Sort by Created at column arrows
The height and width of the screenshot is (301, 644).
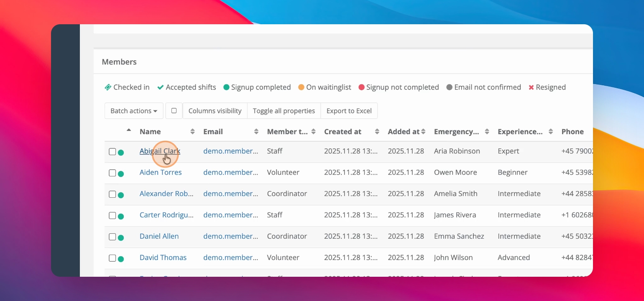[x=377, y=132]
